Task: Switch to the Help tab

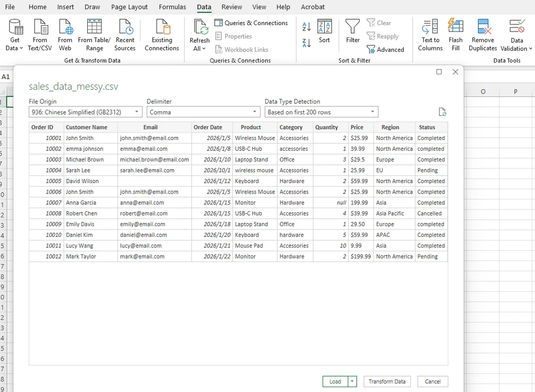Action: [x=283, y=7]
